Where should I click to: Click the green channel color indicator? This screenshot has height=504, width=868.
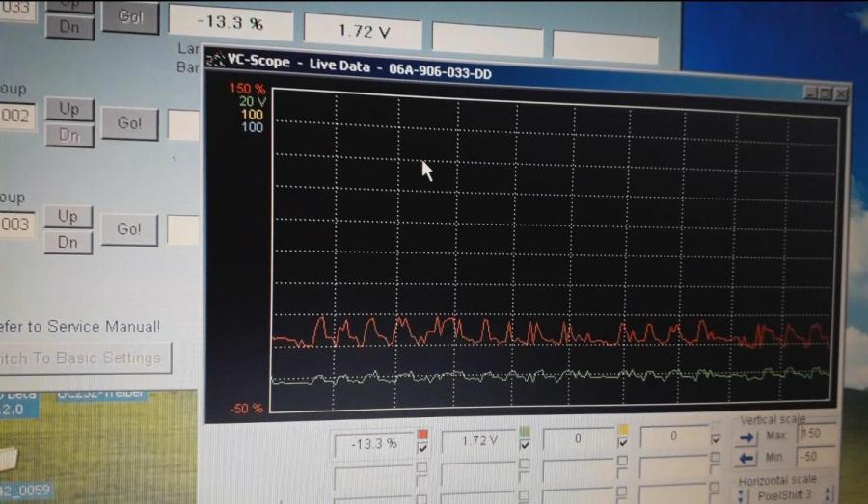tap(524, 431)
